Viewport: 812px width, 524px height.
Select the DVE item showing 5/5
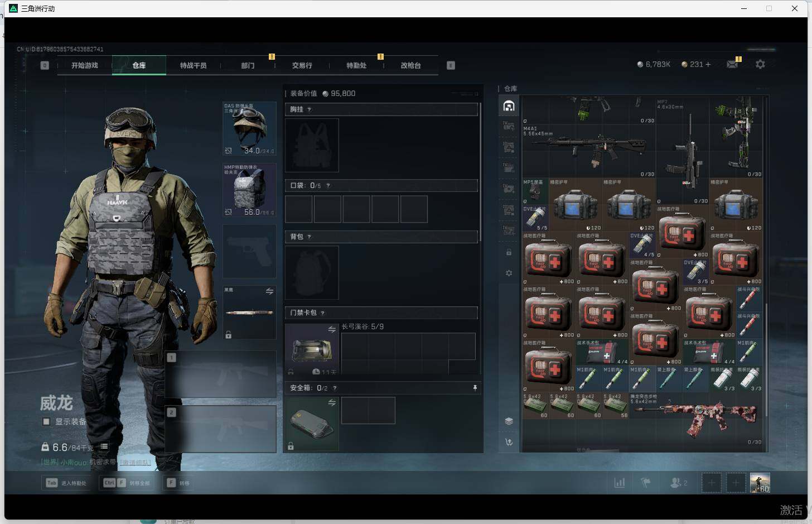[x=535, y=218]
